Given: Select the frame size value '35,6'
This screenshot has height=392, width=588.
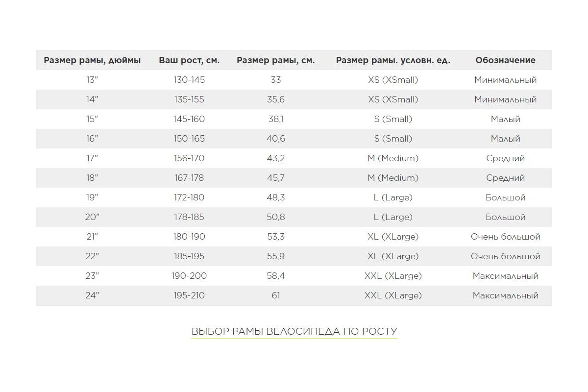Looking at the screenshot, I should (275, 99).
